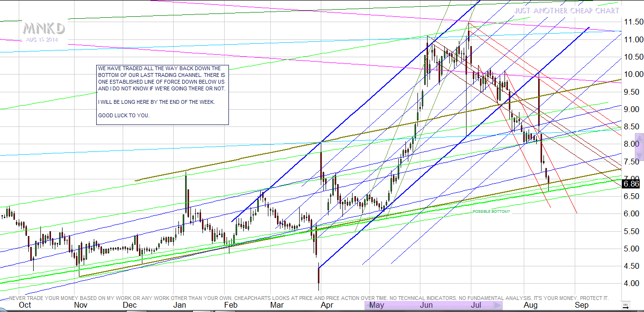Click the middle of the purple price scale slider
The image size is (644, 312).
(639, 147)
